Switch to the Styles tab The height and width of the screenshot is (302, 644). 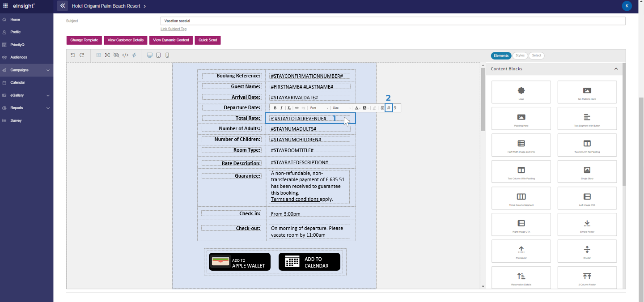pos(520,56)
